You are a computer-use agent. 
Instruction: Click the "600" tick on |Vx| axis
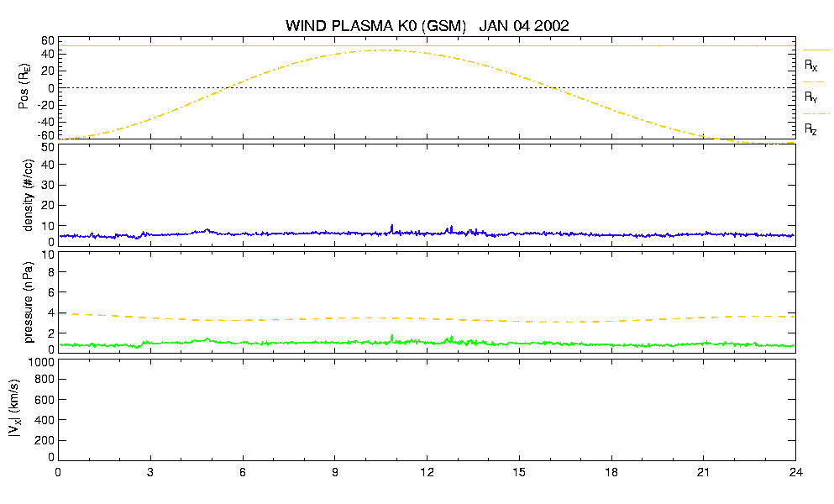[x=45, y=400]
